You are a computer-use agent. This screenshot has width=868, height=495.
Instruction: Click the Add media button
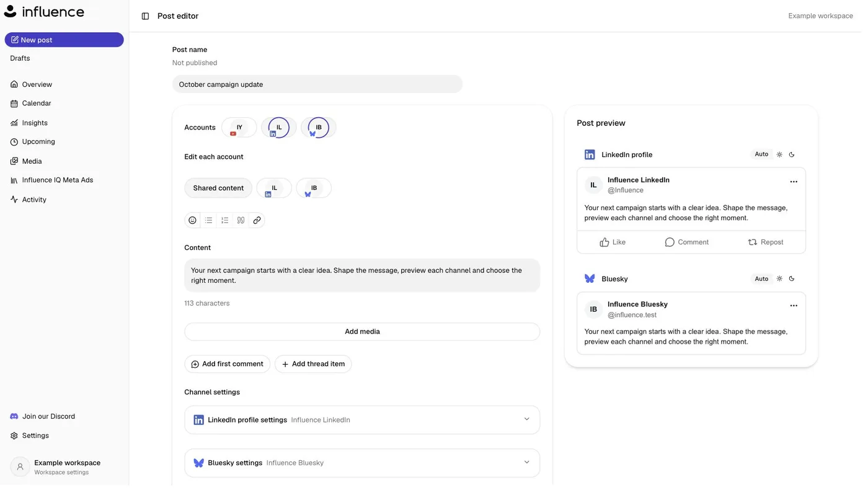(x=365, y=334)
